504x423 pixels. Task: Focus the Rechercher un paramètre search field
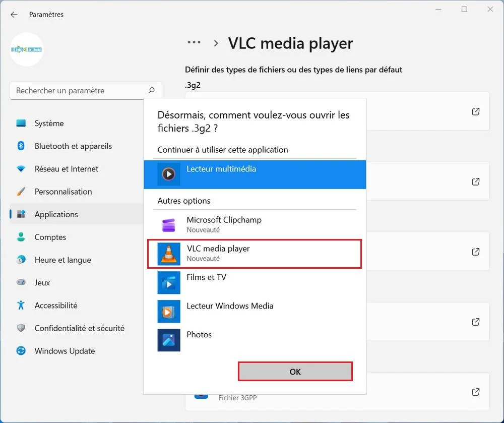(x=86, y=91)
